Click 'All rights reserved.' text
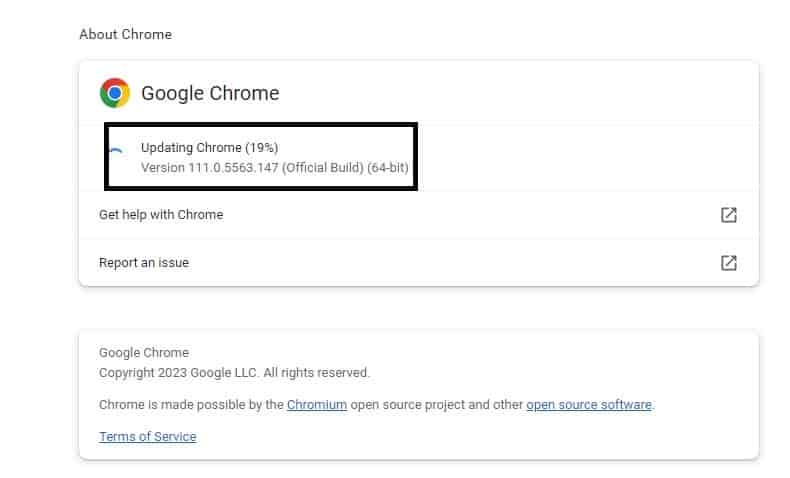 coord(316,373)
